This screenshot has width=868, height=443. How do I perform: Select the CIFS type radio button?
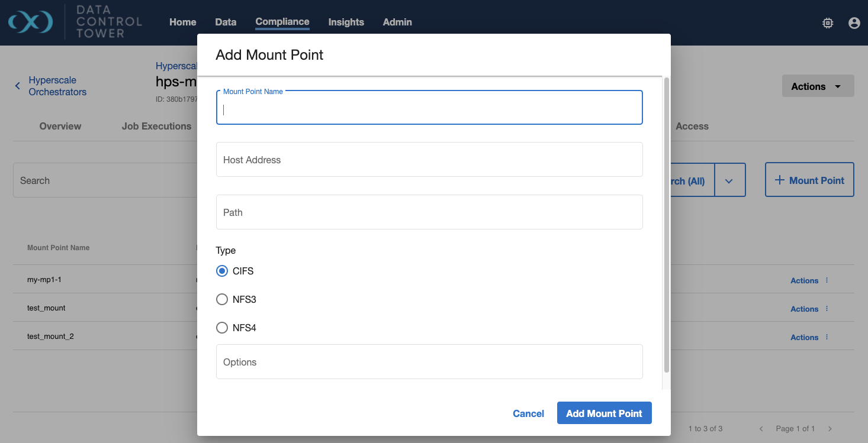coord(222,271)
